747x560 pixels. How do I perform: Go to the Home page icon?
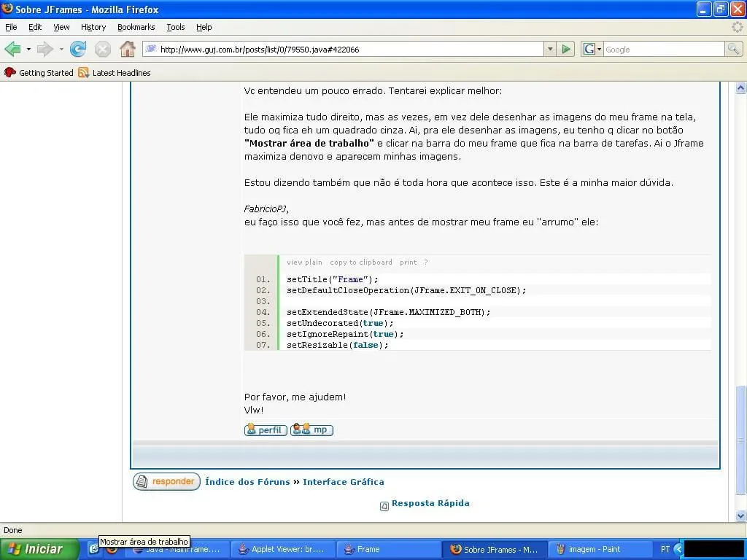(127, 49)
